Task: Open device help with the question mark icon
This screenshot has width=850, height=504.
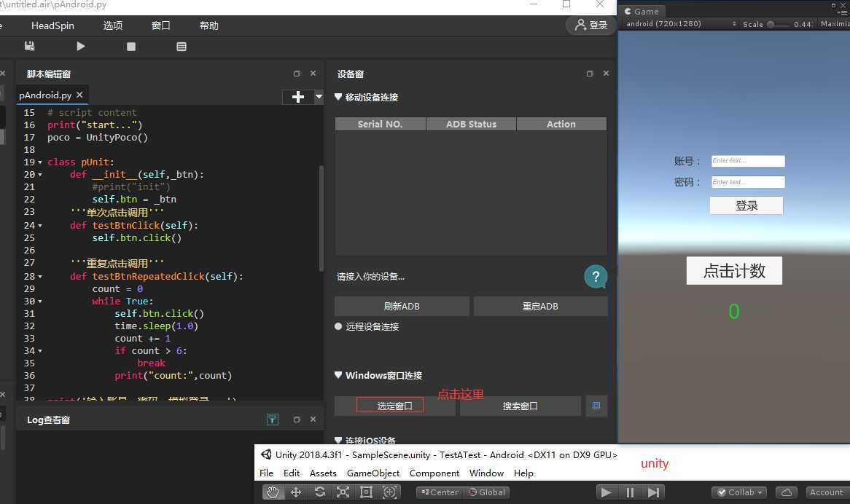Action: coord(595,277)
